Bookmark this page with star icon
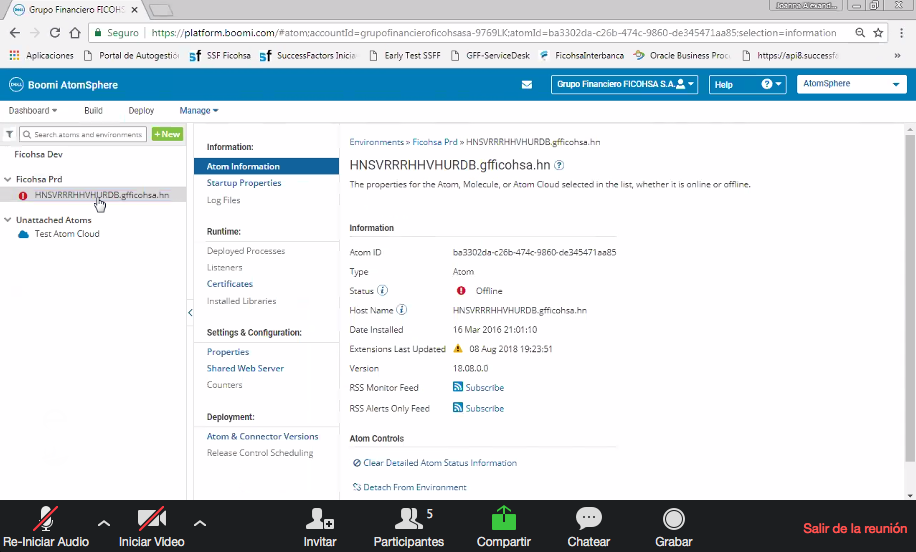The height and width of the screenshot is (552, 916). (x=878, y=33)
